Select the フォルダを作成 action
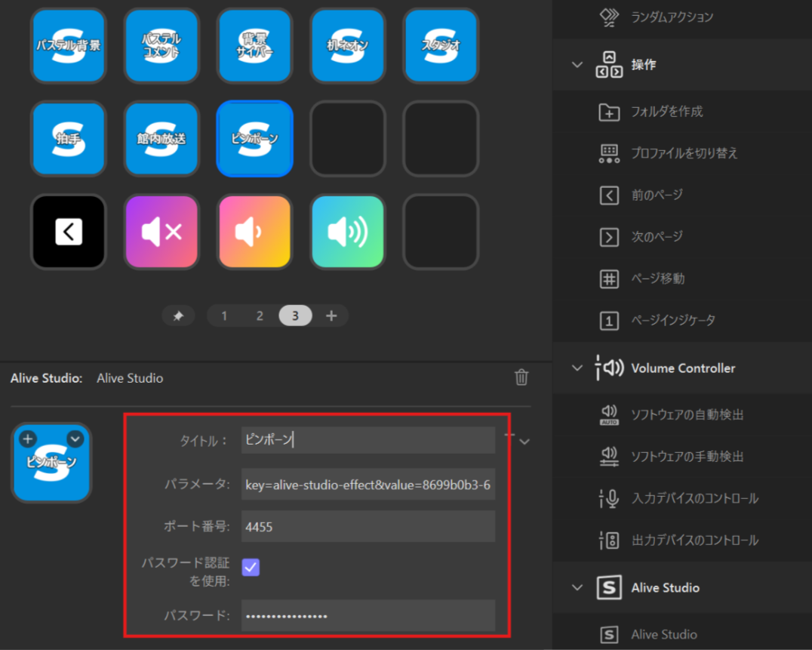Viewport: 812px width, 650px height. click(x=666, y=112)
